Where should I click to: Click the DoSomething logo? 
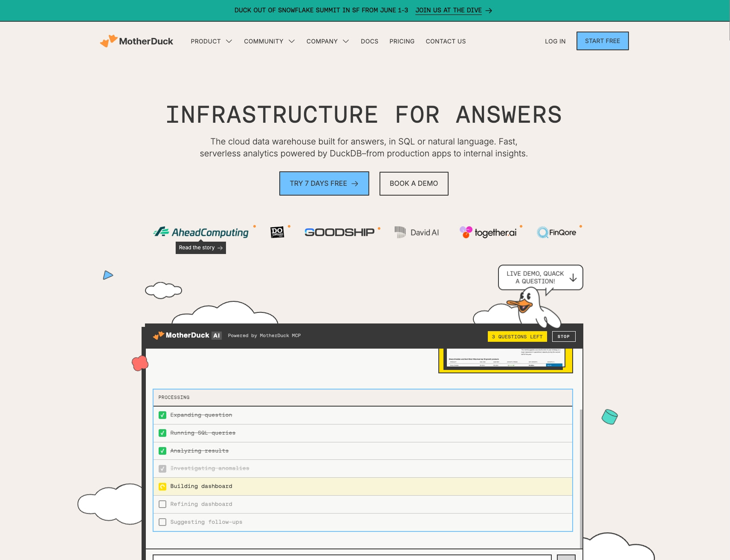(277, 232)
